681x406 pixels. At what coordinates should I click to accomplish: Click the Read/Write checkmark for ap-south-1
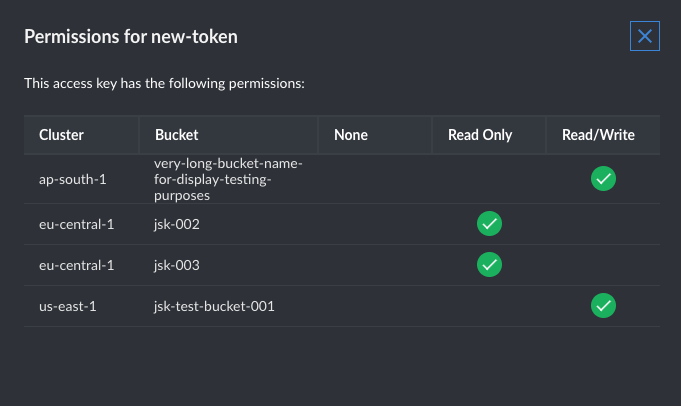pos(603,179)
